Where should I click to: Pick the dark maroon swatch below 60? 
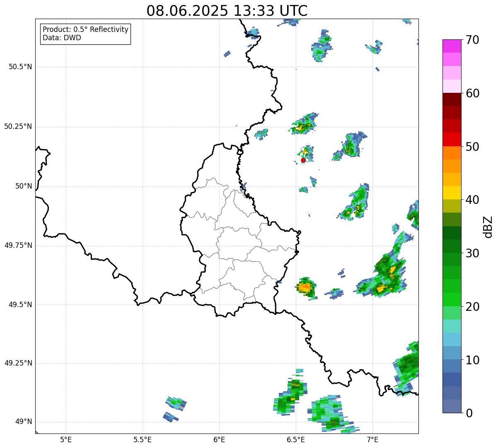pyautogui.click(x=452, y=99)
